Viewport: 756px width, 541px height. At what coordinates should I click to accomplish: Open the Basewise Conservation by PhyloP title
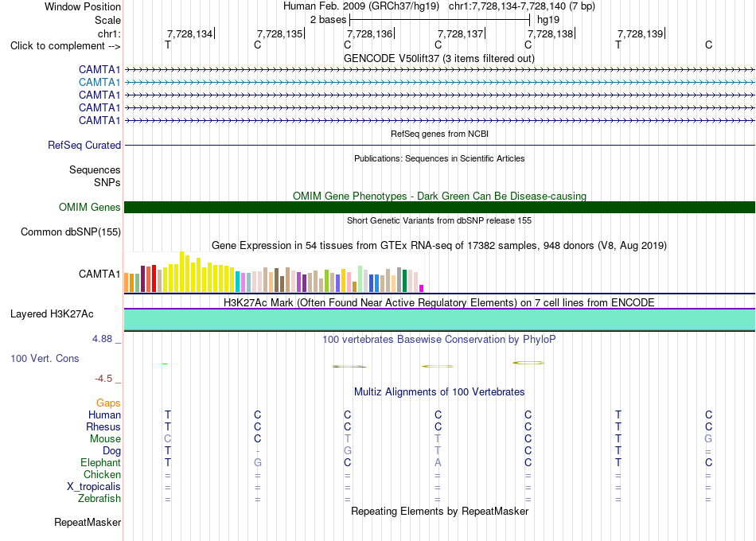click(439, 340)
